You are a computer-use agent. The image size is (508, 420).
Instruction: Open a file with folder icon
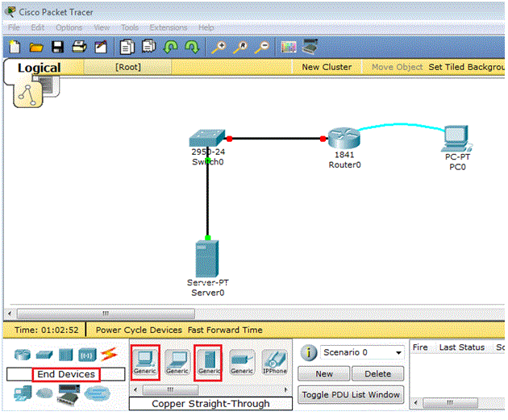tap(36, 48)
